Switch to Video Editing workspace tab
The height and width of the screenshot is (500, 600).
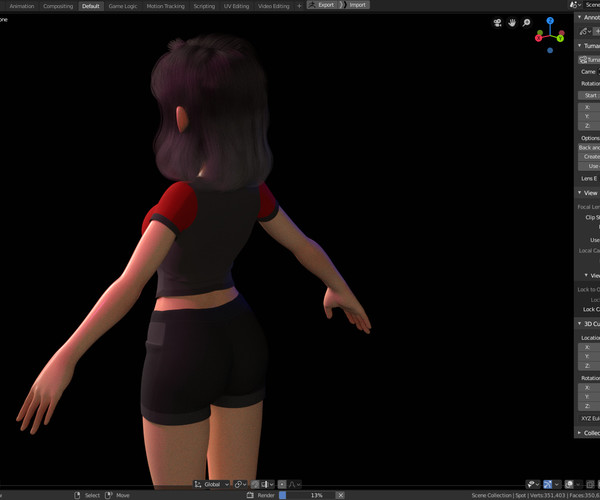point(274,6)
